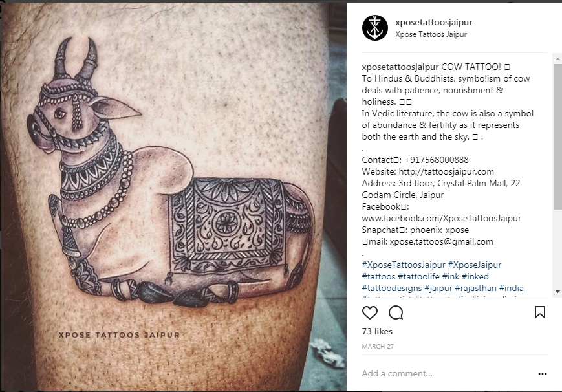Like the post with the heart icon
The height and width of the screenshot is (392, 562).
(x=369, y=312)
